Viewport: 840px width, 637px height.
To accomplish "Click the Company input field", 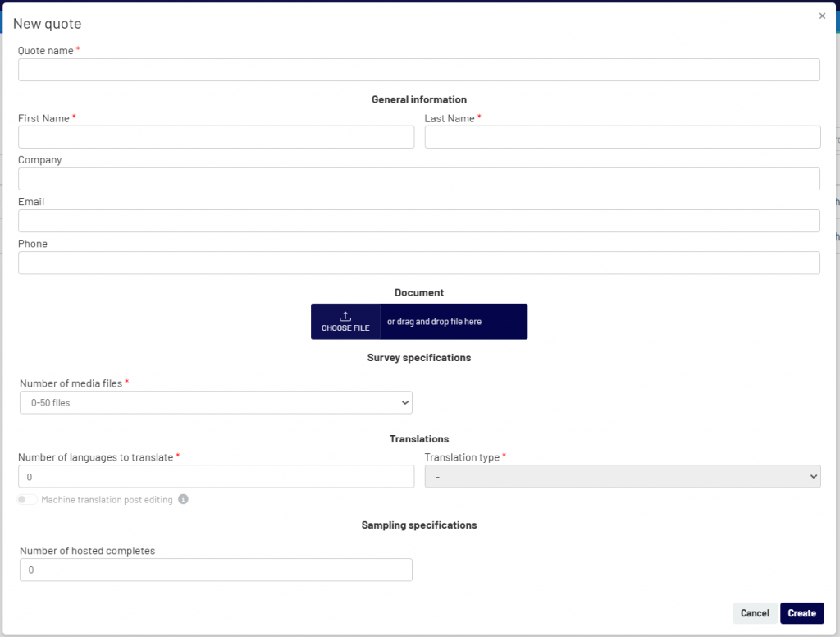I will click(x=419, y=179).
